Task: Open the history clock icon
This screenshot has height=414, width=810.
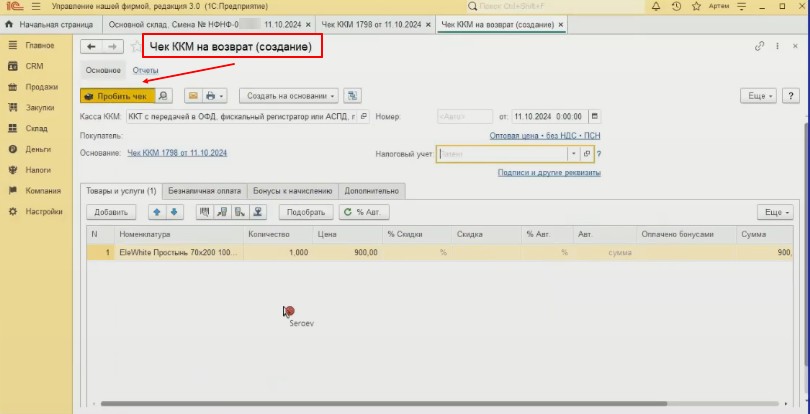Action: point(676,7)
